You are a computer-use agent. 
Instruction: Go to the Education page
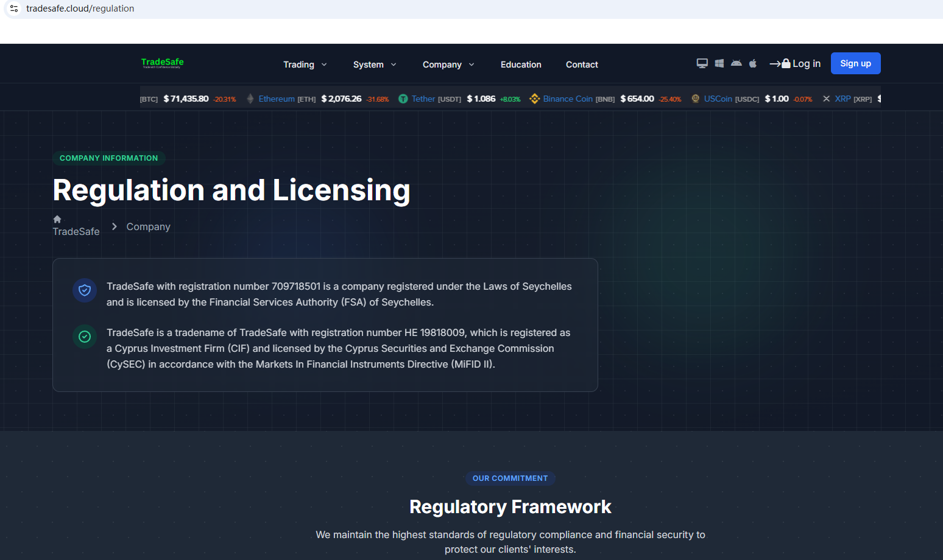click(521, 65)
